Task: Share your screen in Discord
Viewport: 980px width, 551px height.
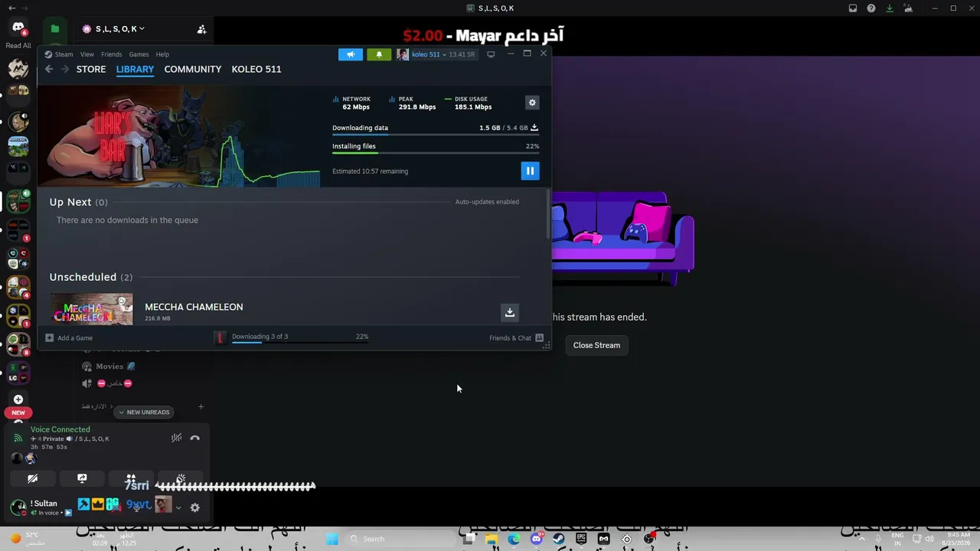Action: [x=82, y=479]
